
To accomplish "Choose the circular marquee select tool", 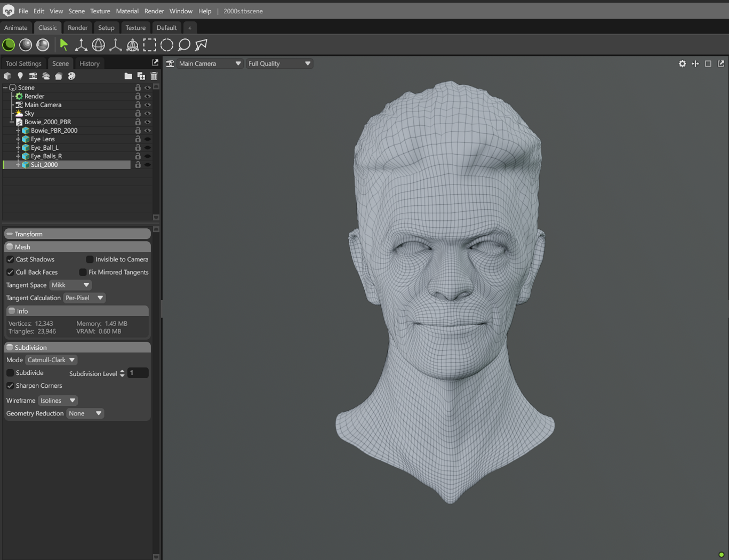I will coord(167,45).
